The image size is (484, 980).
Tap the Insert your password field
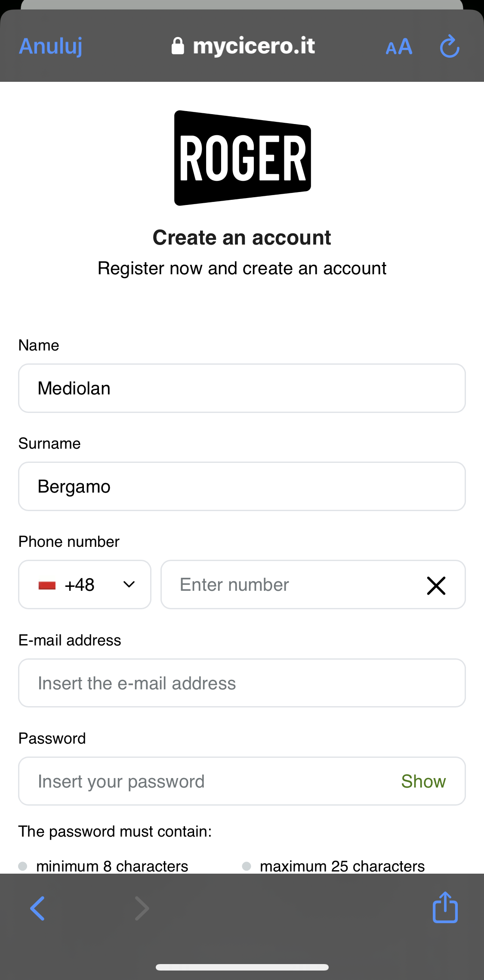point(207,782)
